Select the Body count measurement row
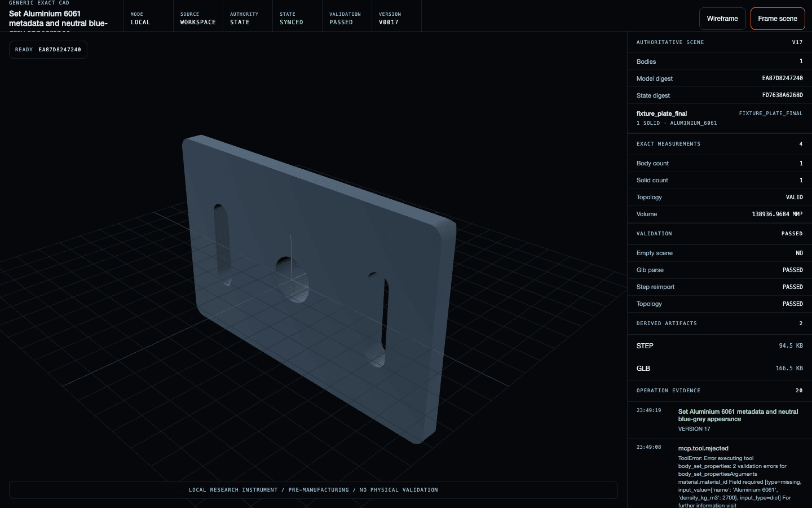Screen dimensions: 812x508 pos(720,163)
